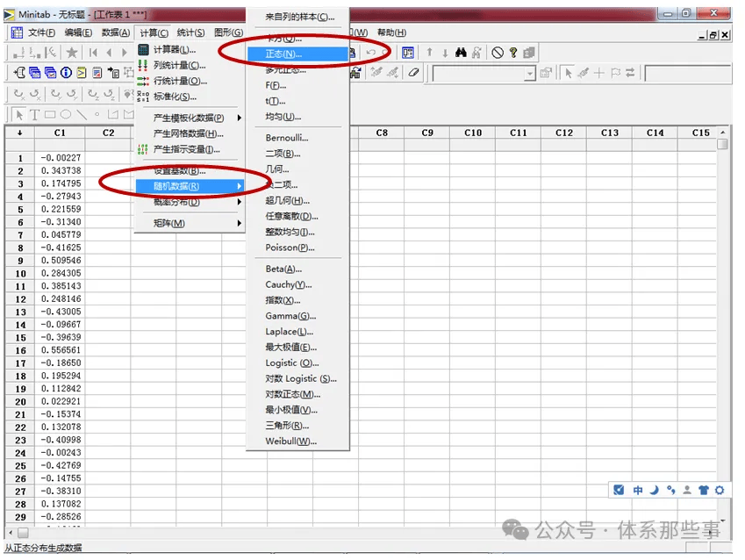Select the rectangle drawing tool
The image size is (745, 560).
[50, 115]
